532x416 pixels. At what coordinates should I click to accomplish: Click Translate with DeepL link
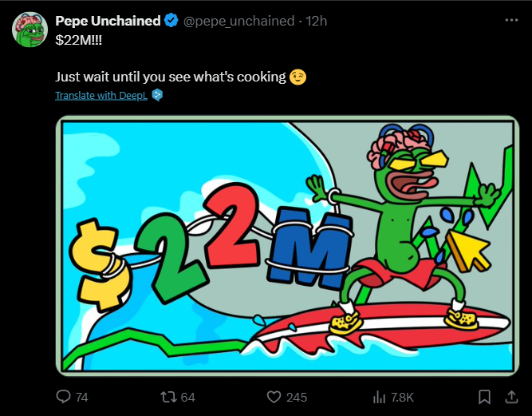click(x=101, y=96)
